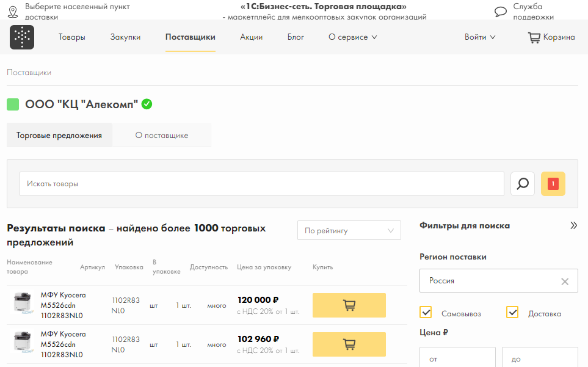
Task: Click the Артикул column header
Action: 92,267
